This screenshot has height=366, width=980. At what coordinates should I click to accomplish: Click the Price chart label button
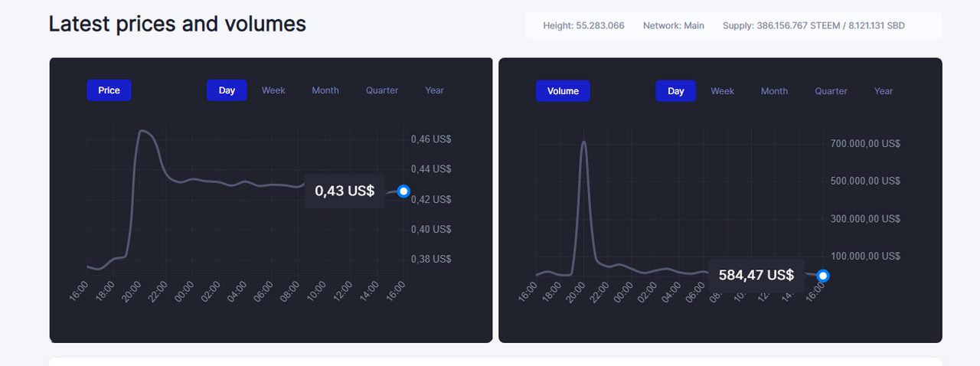pyautogui.click(x=109, y=90)
